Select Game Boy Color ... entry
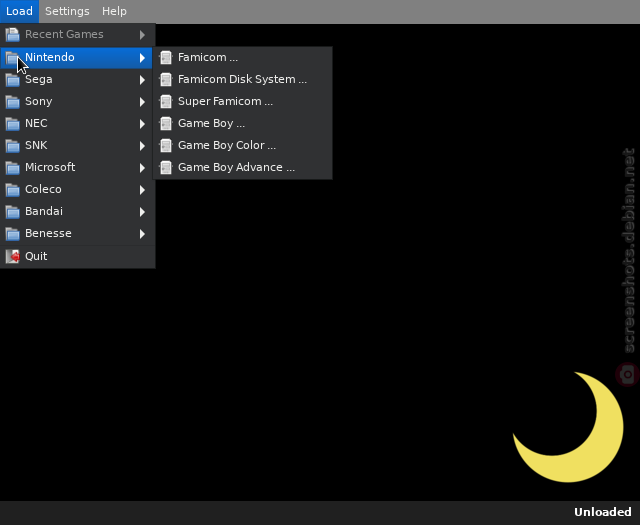 point(242,146)
